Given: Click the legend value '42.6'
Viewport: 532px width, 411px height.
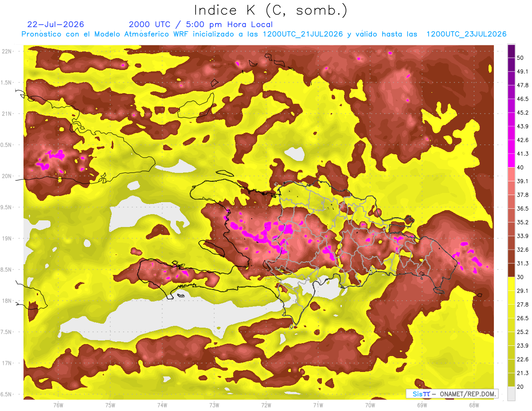Looking at the screenshot, I should pyautogui.click(x=522, y=140).
